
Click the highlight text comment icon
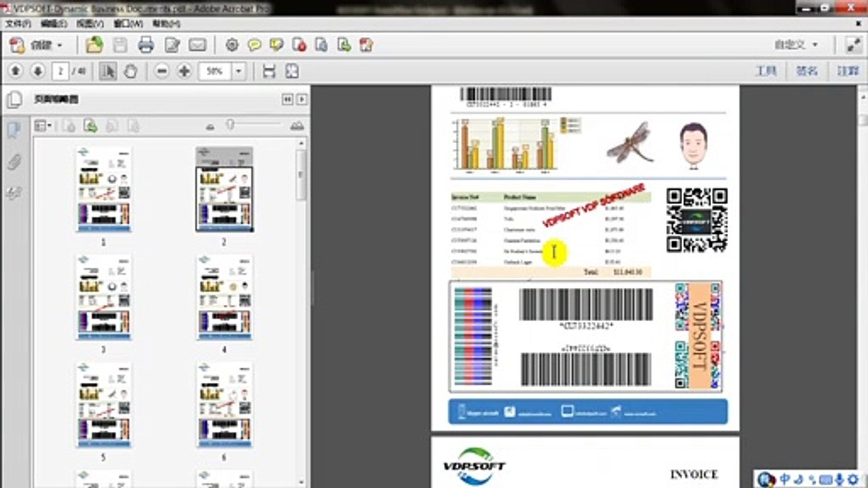coord(276,45)
